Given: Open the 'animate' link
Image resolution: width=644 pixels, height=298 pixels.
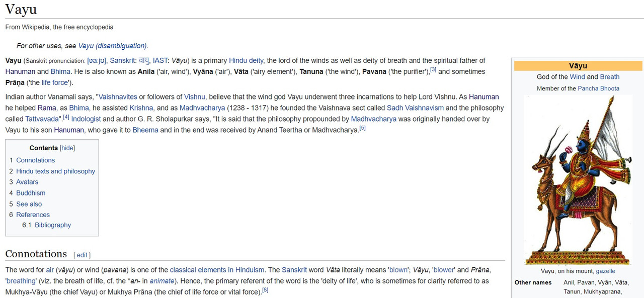Looking at the screenshot, I should [x=162, y=281].
